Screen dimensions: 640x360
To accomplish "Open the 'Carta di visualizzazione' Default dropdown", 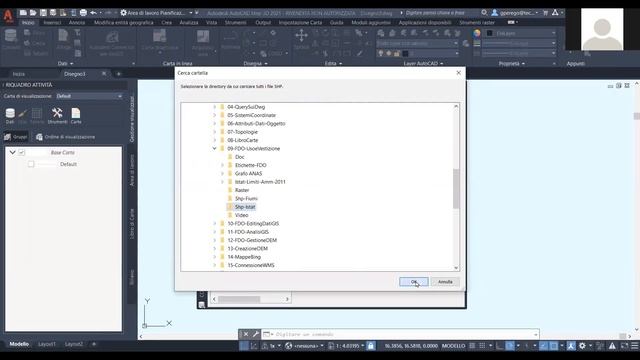I will pyautogui.click(x=89, y=96).
